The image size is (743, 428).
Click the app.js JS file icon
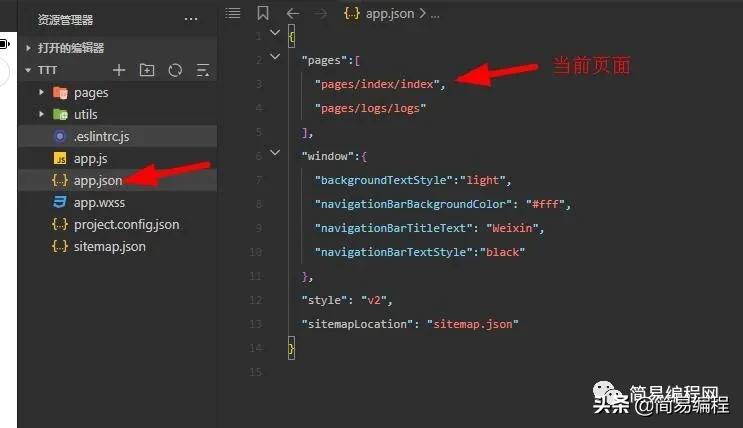pos(60,158)
